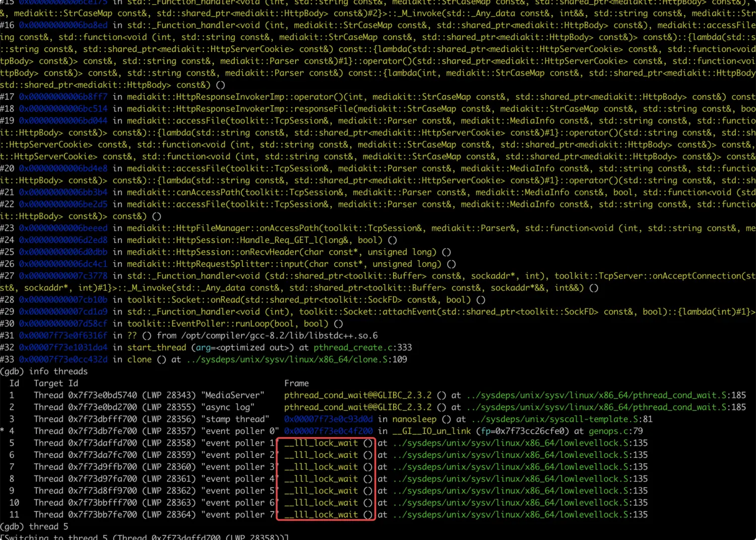Click the blue address of frame #16

tap(63, 25)
